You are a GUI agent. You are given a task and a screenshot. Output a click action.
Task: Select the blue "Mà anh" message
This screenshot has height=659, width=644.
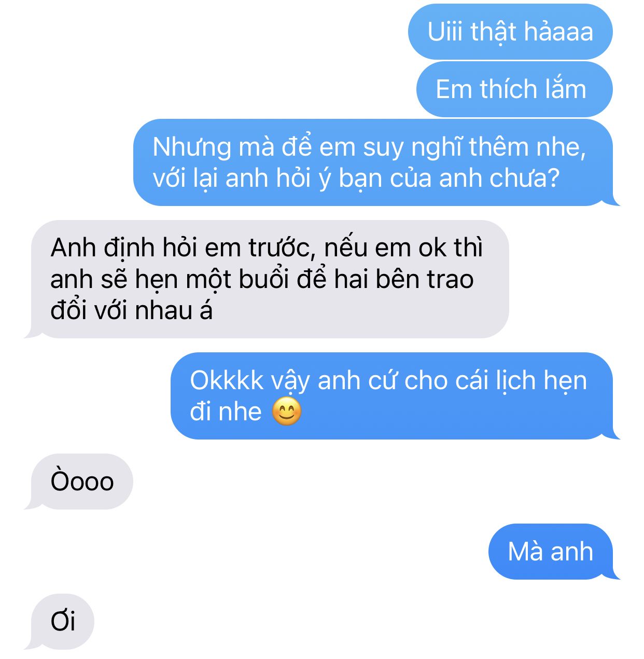pos(554,552)
